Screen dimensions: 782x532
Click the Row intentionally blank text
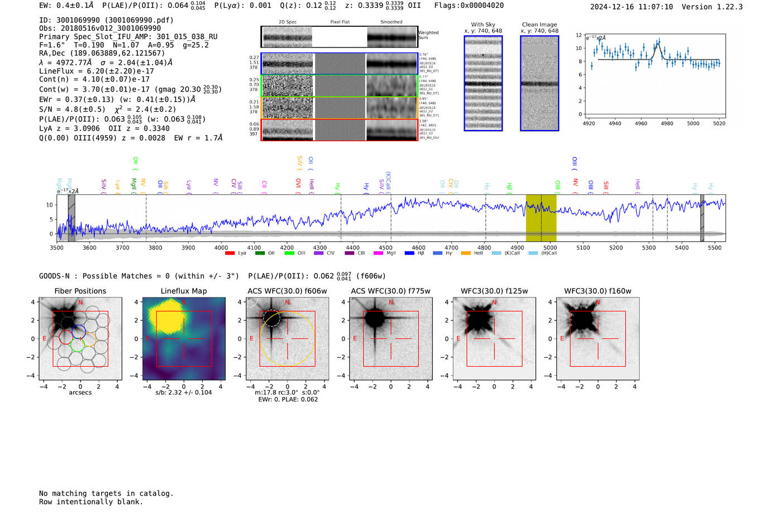(x=91, y=502)
